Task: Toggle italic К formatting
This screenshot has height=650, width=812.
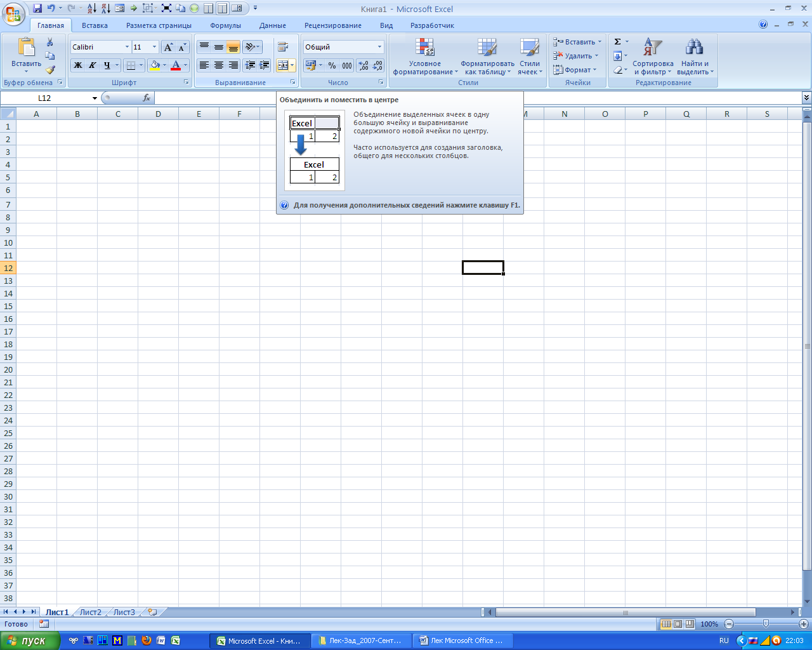Action: [x=93, y=65]
